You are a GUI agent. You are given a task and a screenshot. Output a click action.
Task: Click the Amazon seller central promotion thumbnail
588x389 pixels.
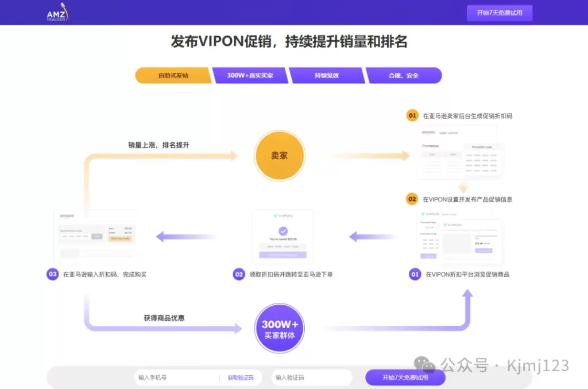[x=460, y=153]
